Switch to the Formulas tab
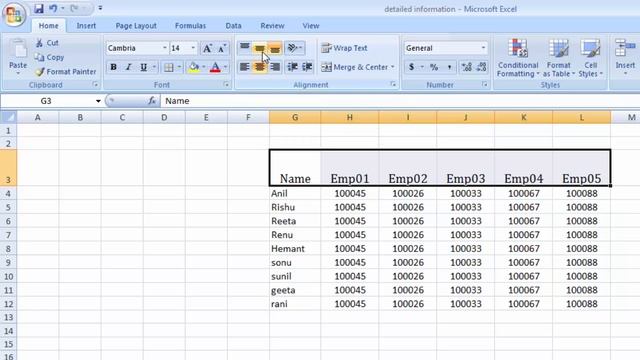Viewport: 640px width, 360px height. [190, 26]
